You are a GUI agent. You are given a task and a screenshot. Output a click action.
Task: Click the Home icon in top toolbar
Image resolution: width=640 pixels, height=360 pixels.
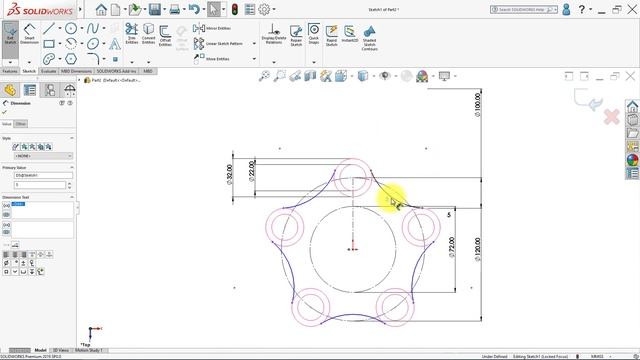point(101,9)
